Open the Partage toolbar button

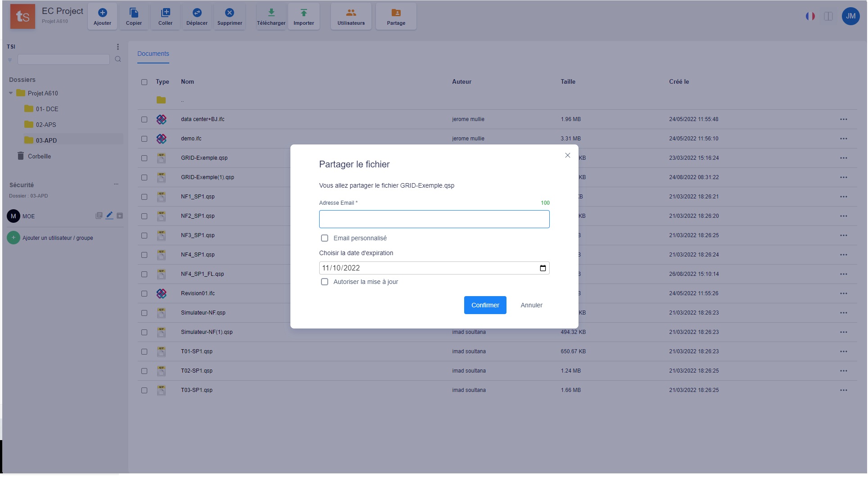tap(396, 17)
